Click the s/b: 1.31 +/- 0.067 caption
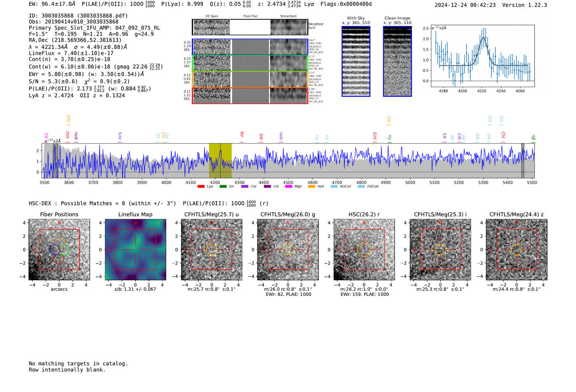The width and height of the screenshot is (576, 392). pos(135,289)
